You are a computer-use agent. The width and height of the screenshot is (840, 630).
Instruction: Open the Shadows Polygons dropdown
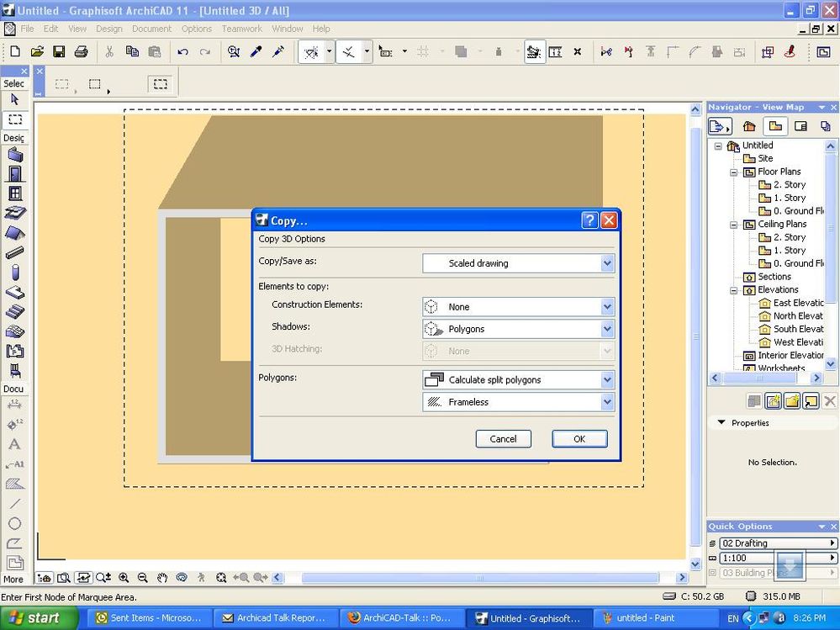pyautogui.click(x=518, y=329)
